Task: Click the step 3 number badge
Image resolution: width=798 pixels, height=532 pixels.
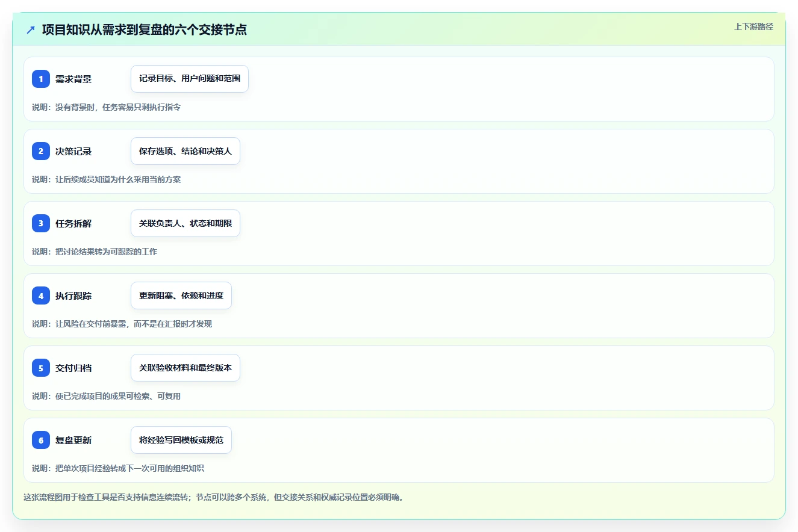Action: 41,223
